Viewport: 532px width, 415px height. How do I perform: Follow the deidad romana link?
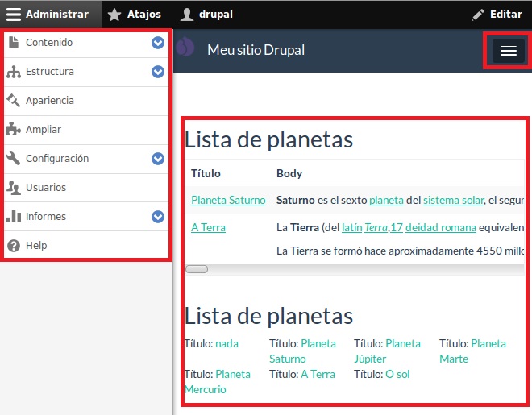(440, 227)
